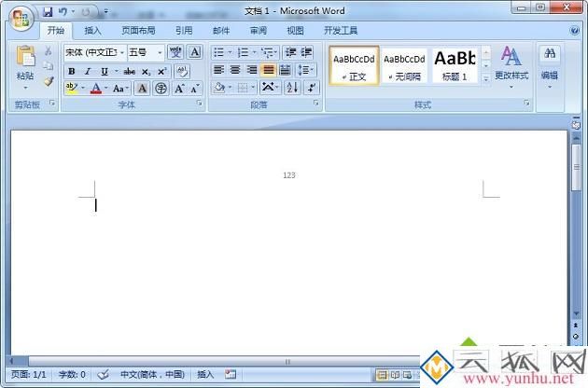The width and height of the screenshot is (588, 388).
Task: Open the font name dropdown (宋体)
Action: coord(122,52)
